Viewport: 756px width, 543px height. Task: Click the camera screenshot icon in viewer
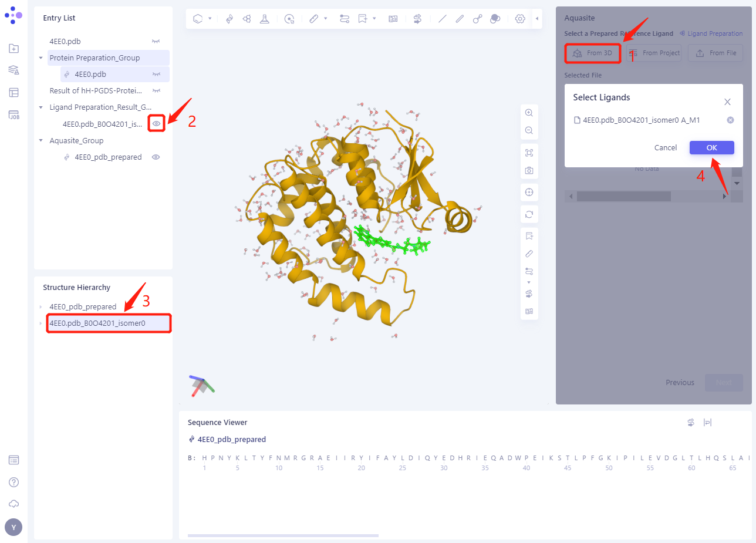tap(529, 170)
